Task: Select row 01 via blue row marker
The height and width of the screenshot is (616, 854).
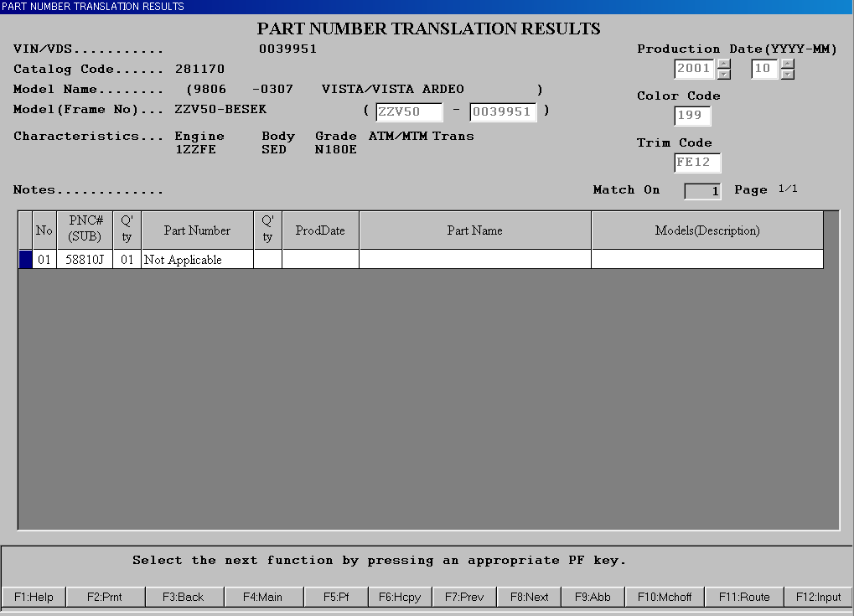Action: coord(25,260)
